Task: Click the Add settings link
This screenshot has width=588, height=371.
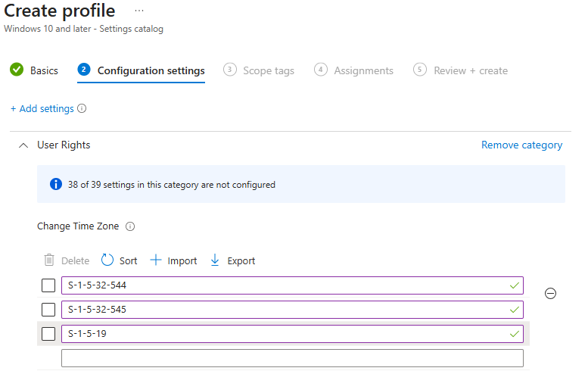Action: pos(42,108)
